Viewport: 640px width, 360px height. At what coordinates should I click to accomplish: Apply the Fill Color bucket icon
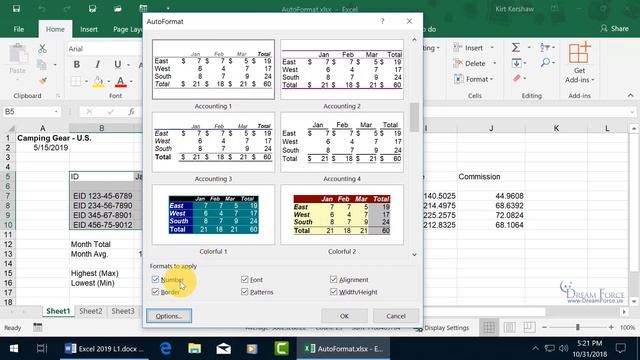point(98,81)
